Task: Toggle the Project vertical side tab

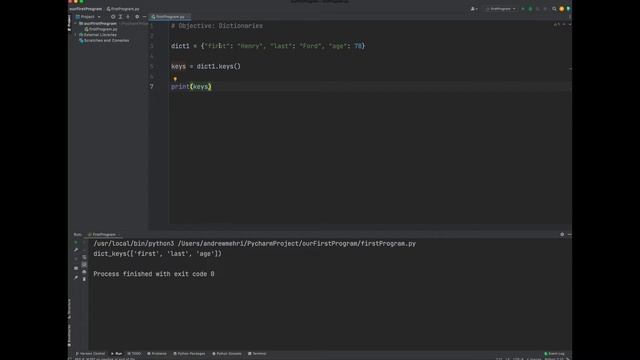Action: click(x=70, y=23)
